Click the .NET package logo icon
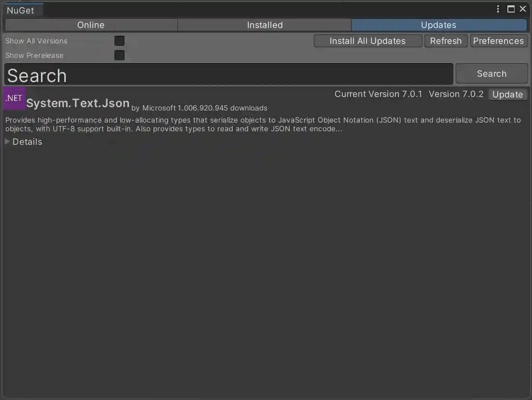Viewport: 532px width, 400px height. (14, 98)
